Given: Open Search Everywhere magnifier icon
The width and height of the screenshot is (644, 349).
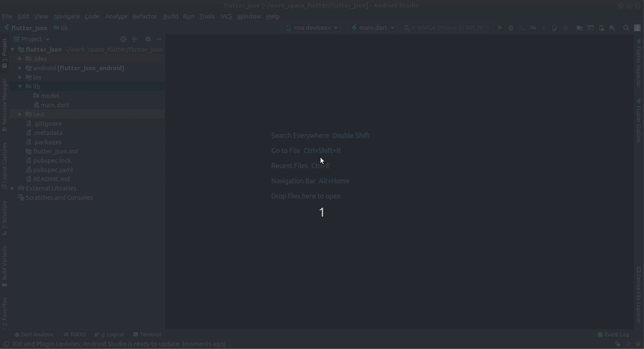Looking at the screenshot, I should 626,28.
